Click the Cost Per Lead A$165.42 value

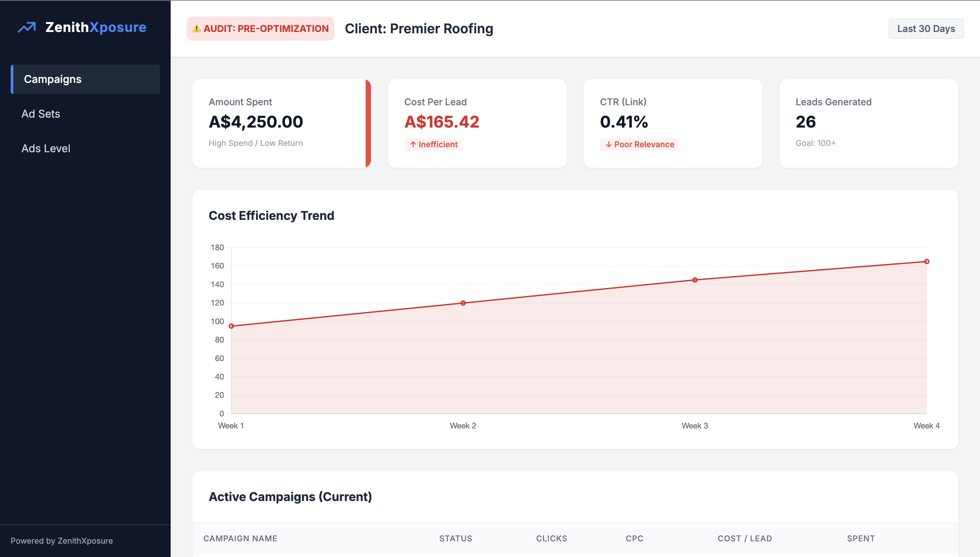(x=442, y=122)
